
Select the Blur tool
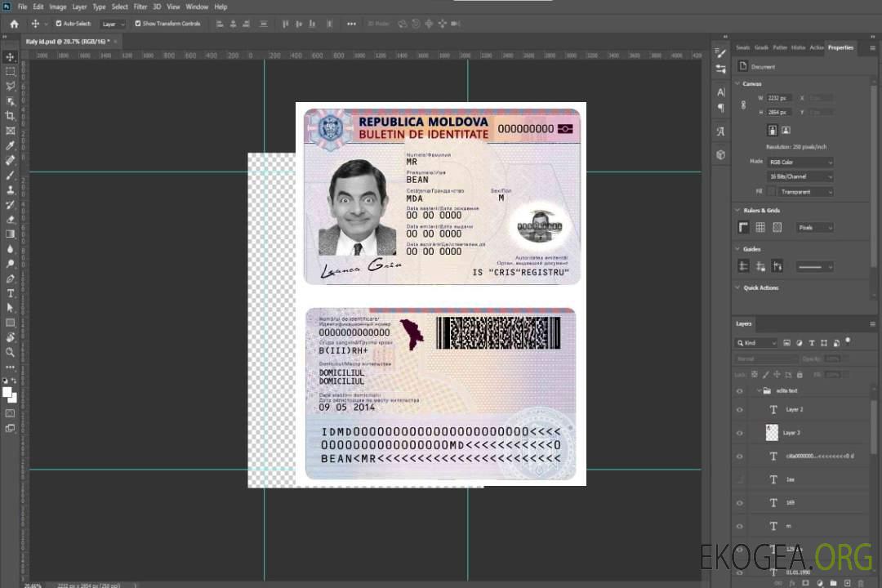(10, 249)
